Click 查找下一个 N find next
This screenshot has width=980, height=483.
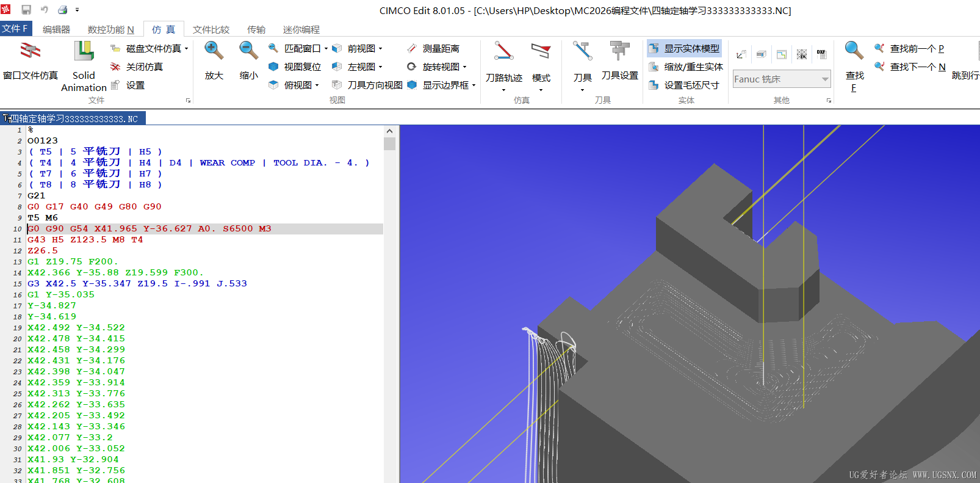pyautogui.click(x=910, y=67)
